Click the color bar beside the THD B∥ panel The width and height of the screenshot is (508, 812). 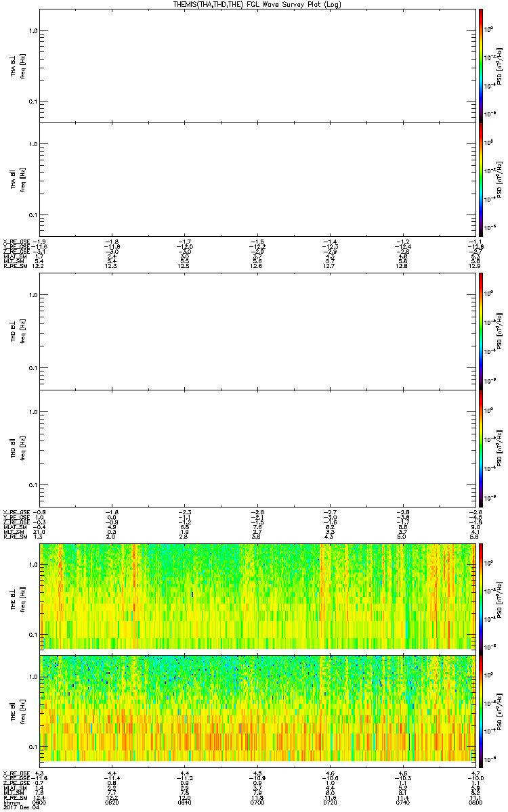pos(481,447)
